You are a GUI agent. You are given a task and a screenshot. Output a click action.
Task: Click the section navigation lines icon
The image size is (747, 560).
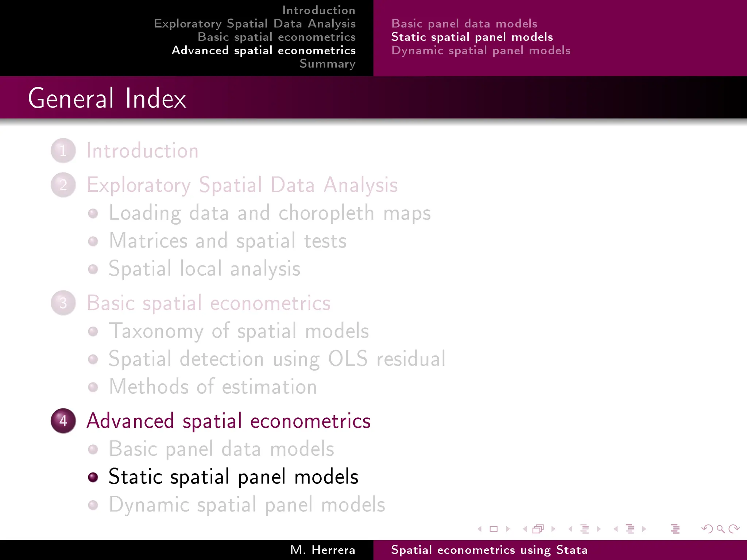point(630,529)
